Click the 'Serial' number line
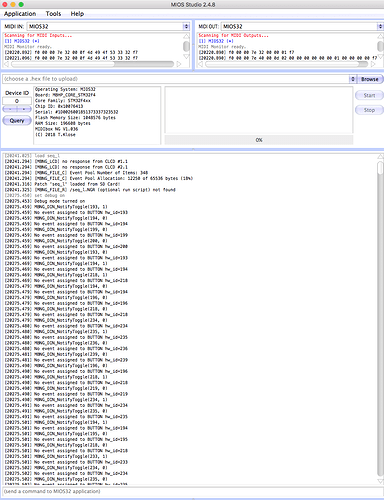Image resolution: width=384 pixels, height=500 pixels. (77, 112)
